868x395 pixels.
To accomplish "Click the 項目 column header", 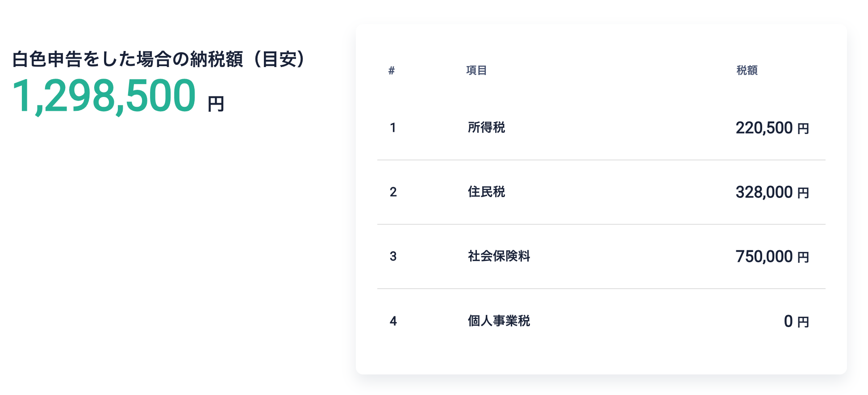I will (x=476, y=70).
